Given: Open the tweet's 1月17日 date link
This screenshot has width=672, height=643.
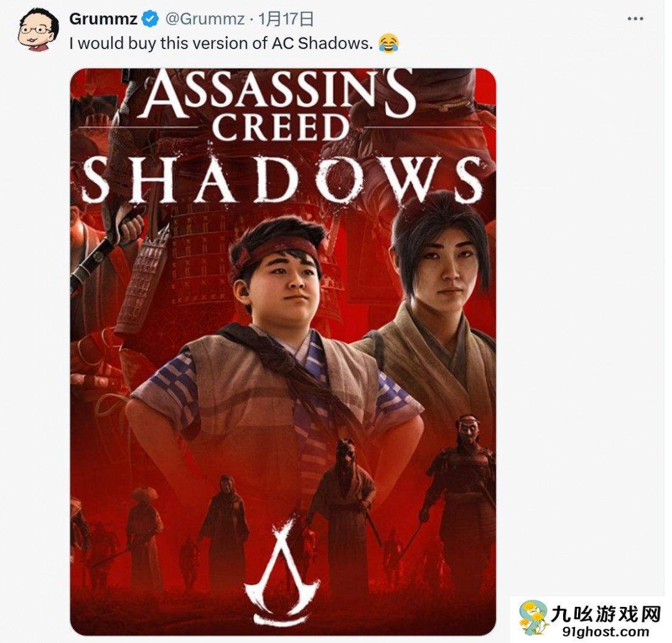Looking at the screenshot, I should [x=286, y=19].
